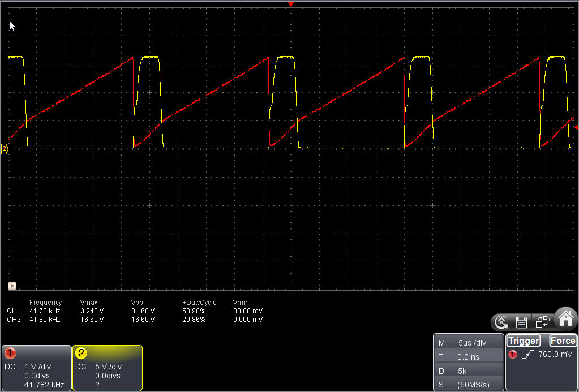Click the red trigger position marker at top
The height and width of the screenshot is (392, 579).
291,5
